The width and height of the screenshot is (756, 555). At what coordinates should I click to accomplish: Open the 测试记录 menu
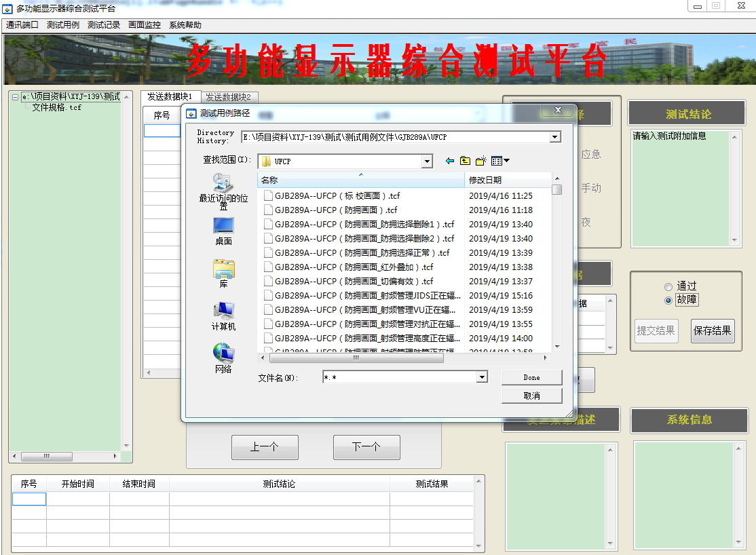(x=104, y=25)
